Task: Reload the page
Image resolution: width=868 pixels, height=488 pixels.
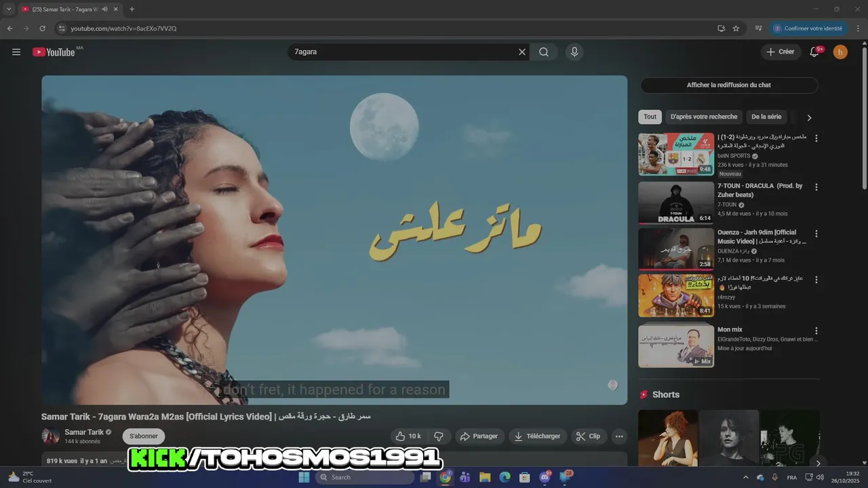Action: tap(42, 28)
